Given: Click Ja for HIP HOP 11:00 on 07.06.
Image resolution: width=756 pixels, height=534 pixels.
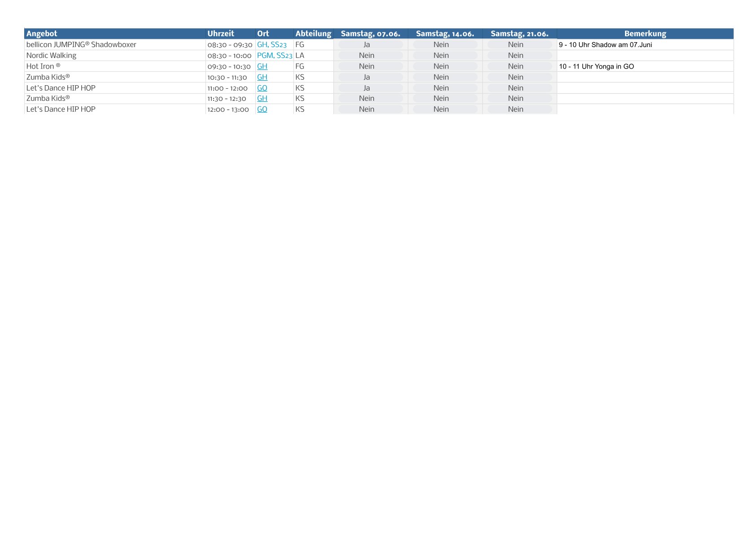Looking at the screenshot, I should [371, 88].
